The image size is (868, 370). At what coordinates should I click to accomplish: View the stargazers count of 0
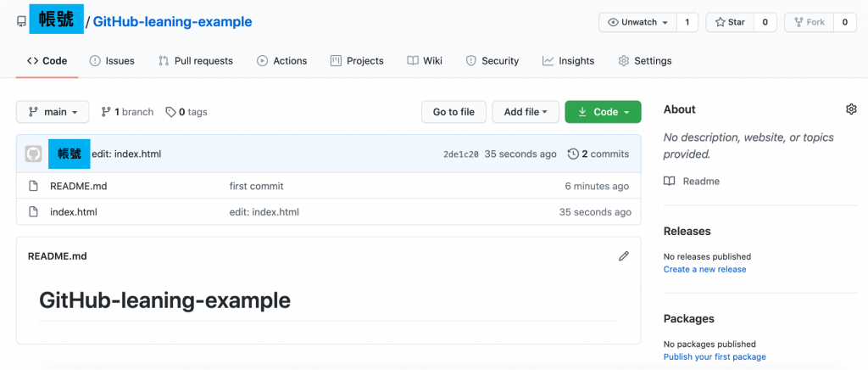click(765, 22)
